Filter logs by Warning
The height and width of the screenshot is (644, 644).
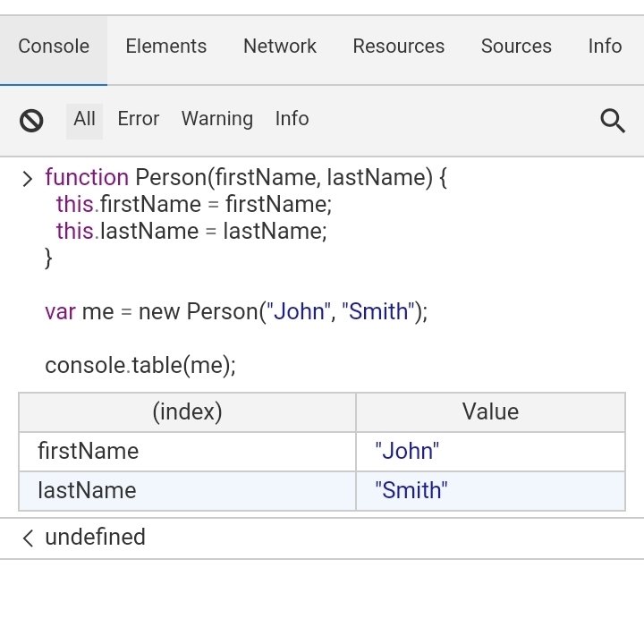pyautogui.click(x=217, y=119)
